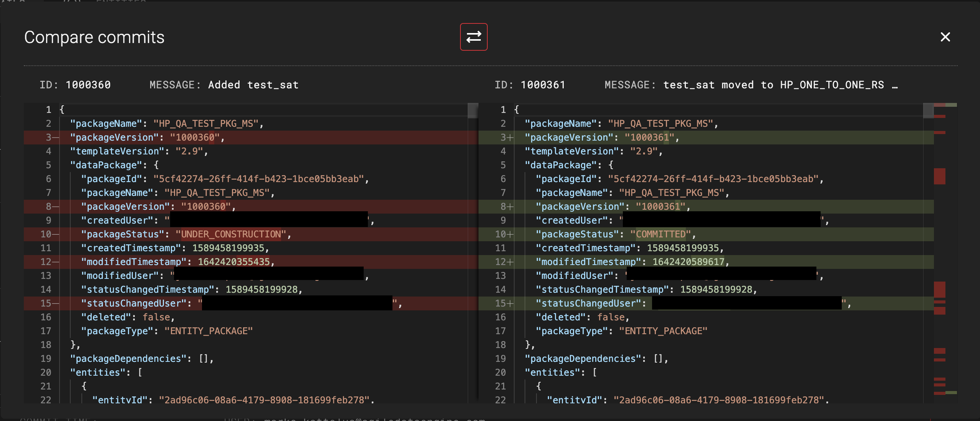Click the right pane's vertical scrollbar thumb
This screenshot has width=980, height=421.
point(928,111)
